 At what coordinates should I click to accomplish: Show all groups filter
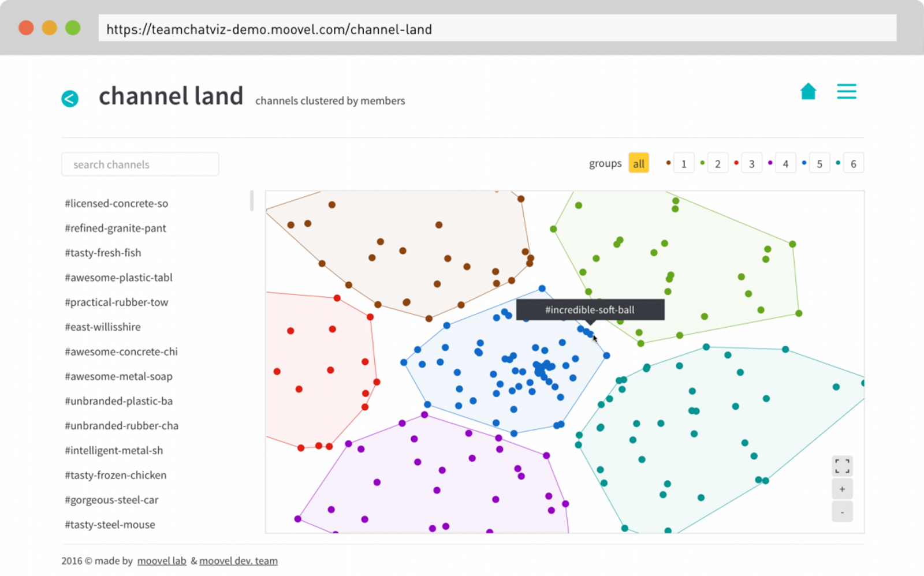coord(638,163)
